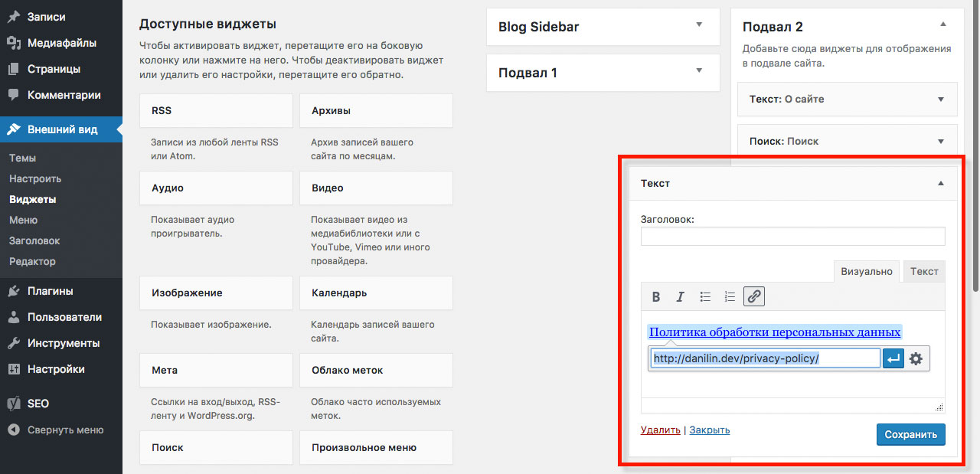Toggle bold formatting in editor

point(656,297)
